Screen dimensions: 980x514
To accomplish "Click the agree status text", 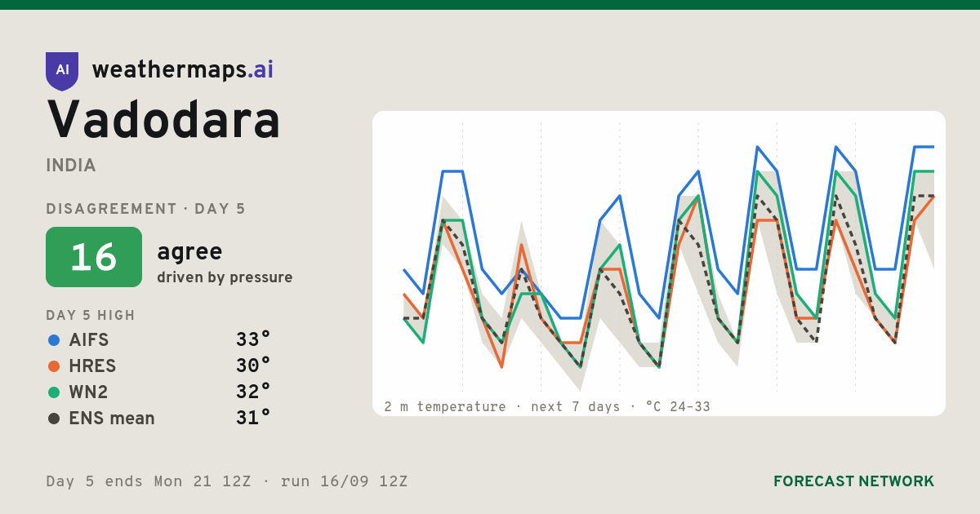I will click(x=189, y=252).
